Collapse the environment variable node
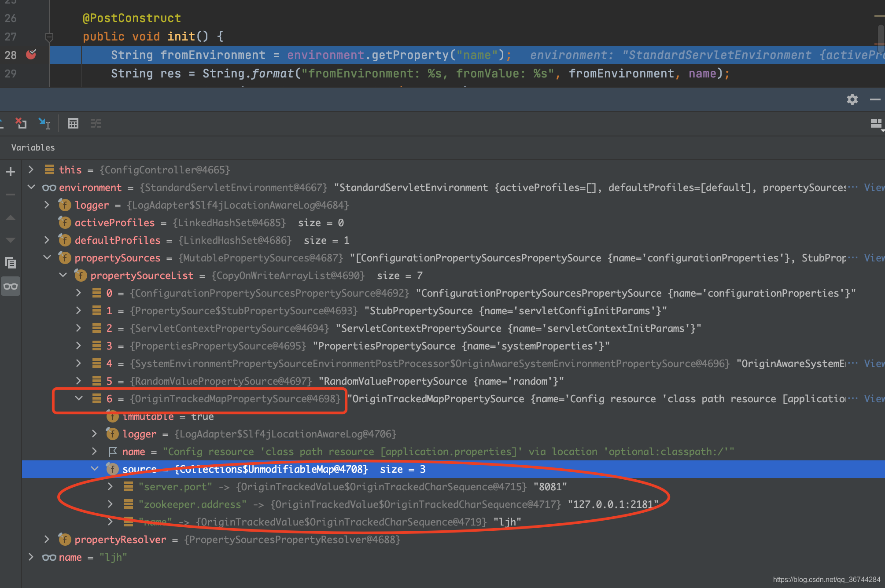Screen dimensions: 885x588 pos(31,187)
